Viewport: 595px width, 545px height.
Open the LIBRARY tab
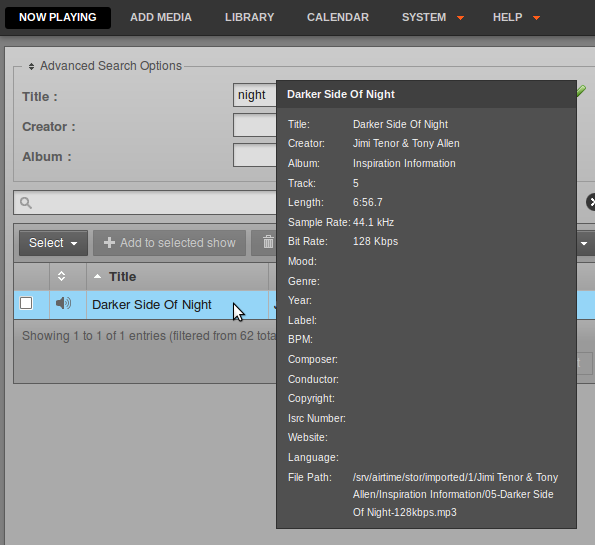pos(249,17)
